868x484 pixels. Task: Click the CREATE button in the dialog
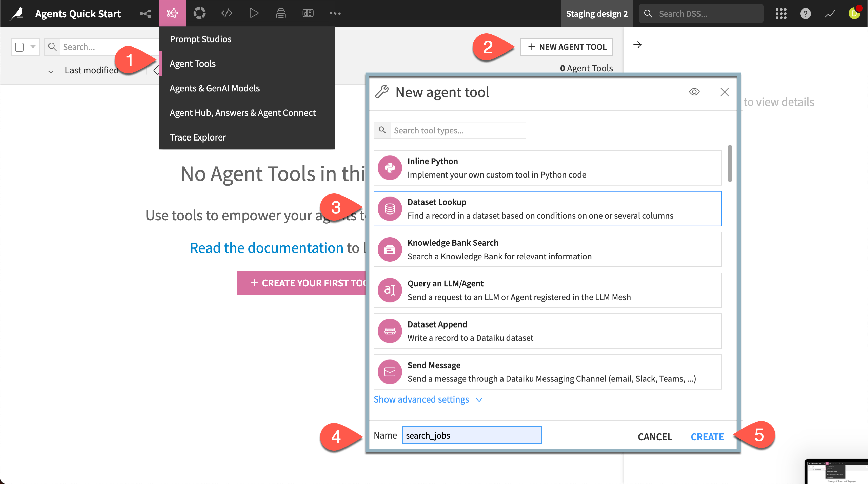(707, 436)
